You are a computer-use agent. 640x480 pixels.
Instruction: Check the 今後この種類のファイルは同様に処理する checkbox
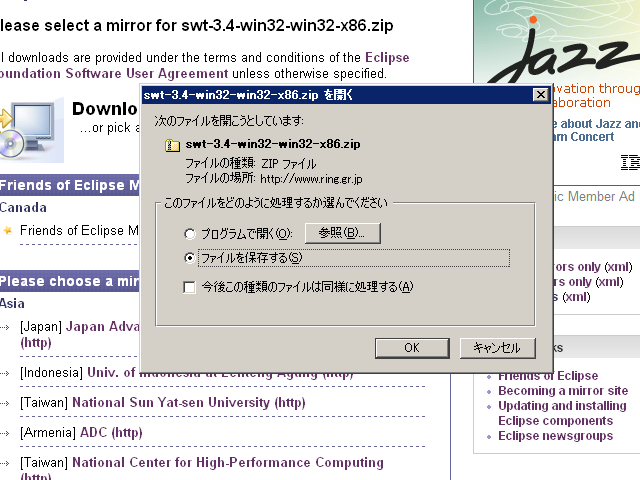point(189,287)
